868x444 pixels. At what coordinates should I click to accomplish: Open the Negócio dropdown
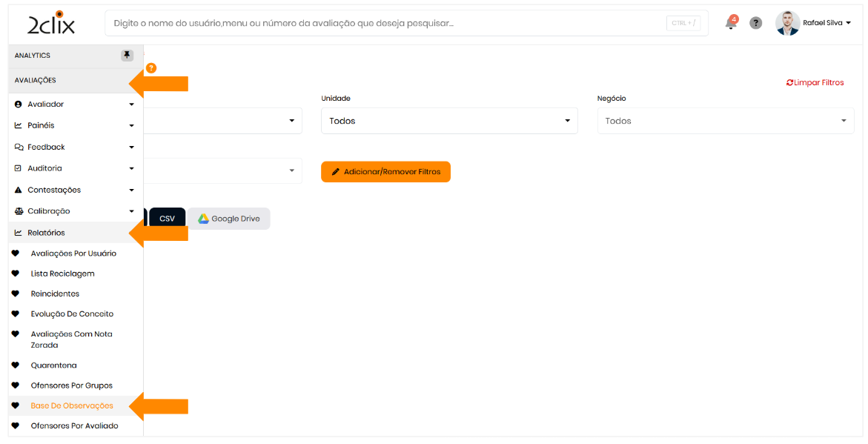coord(725,121)
